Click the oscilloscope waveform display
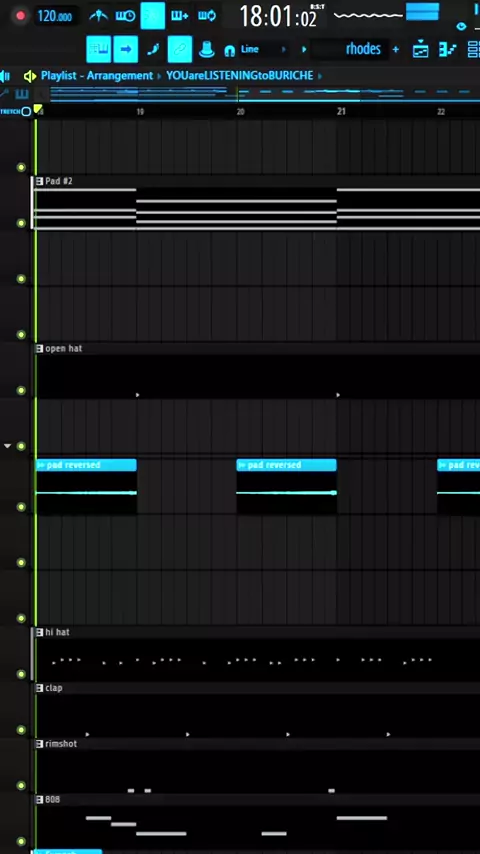The width and height of the screenshot is (480, 854). coord(368,15)
